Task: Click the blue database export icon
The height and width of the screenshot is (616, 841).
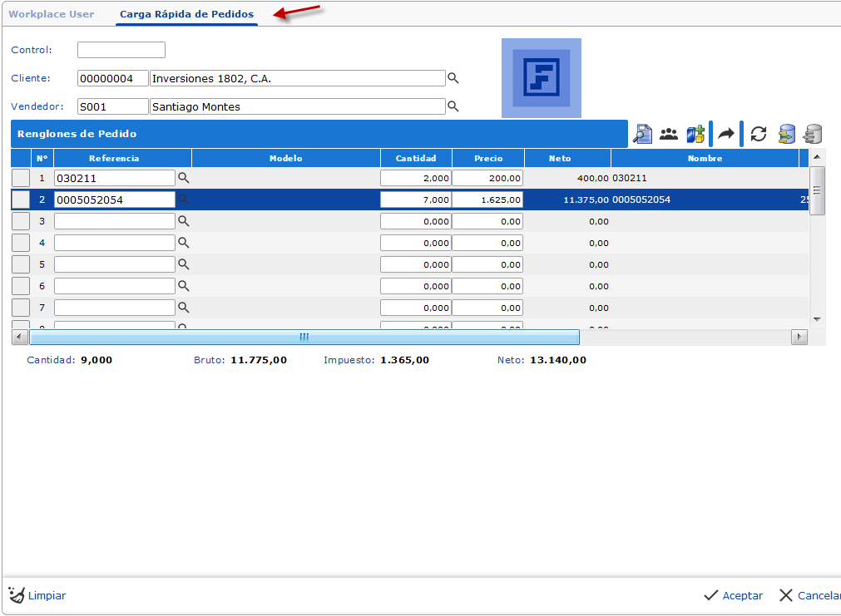Action: coord(786,134)
